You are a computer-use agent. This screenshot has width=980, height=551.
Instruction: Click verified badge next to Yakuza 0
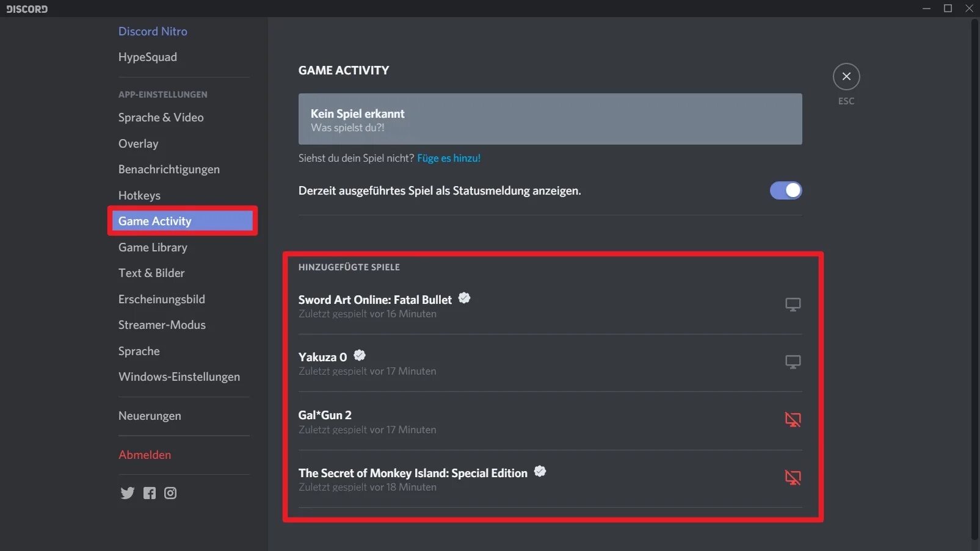tap(360, 355)
